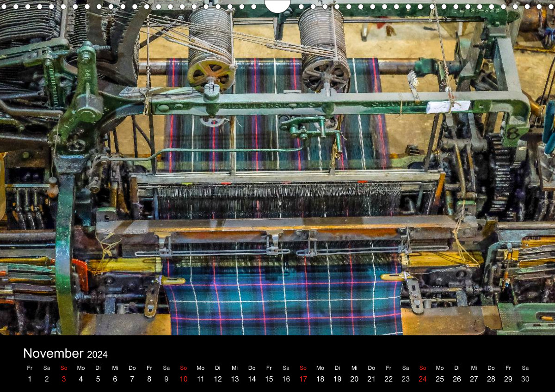Click date 12 in the calendar strip
The height and width of the screenshot is (392, 555).
[218, 379]
